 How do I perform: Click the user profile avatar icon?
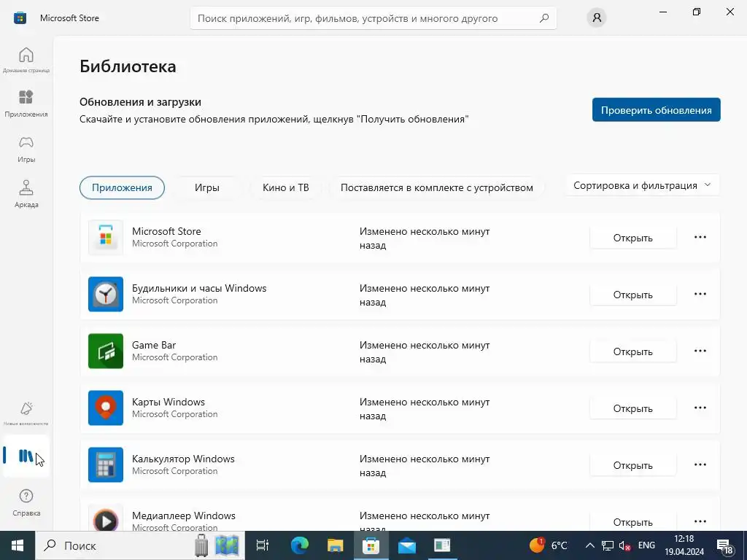(x=597, y=18)
